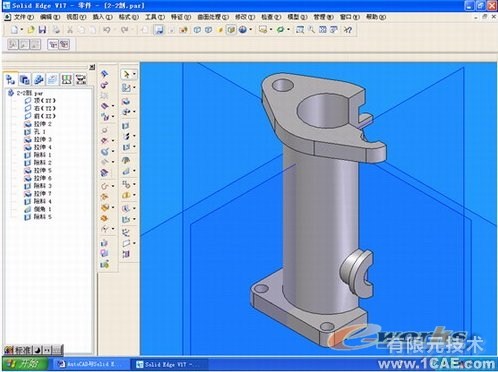Screen dimensions: 498x372
Task: Open the Select tool dropdown arrow
Action: (134, 74)
